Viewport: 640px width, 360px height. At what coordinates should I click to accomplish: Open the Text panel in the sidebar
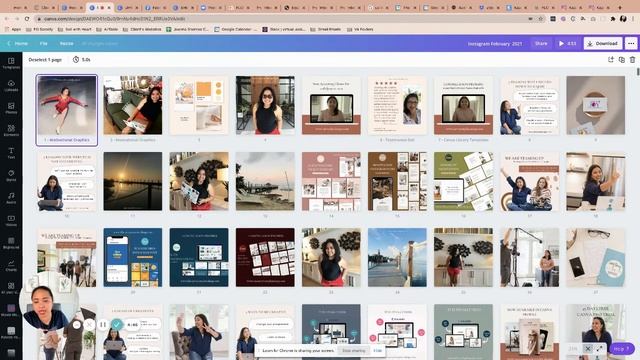11,153
